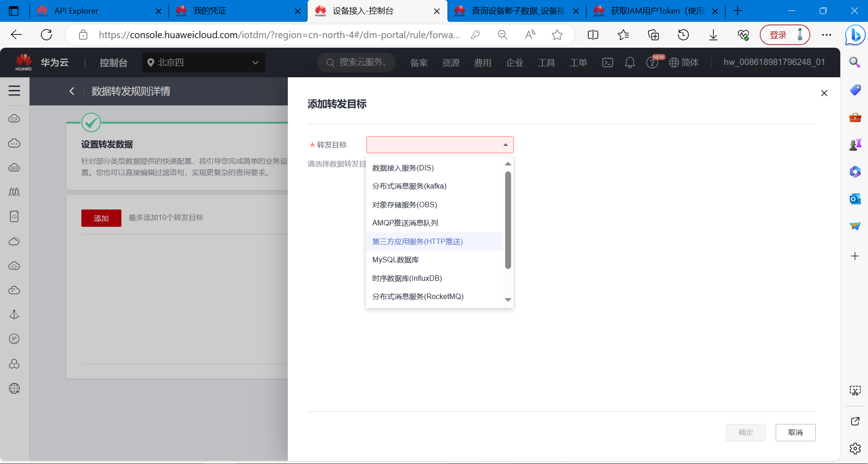Open the password key icon in address bar

coord(475,35)
